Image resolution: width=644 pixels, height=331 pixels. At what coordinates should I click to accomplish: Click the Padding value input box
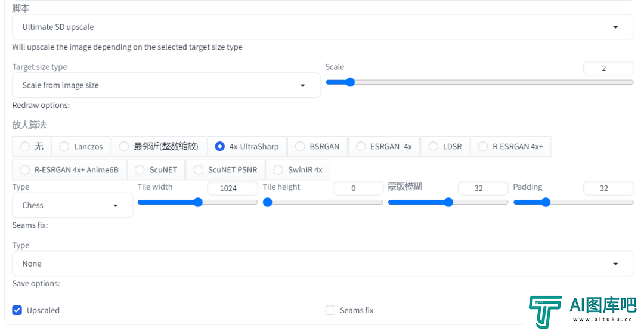pos(608,188)
